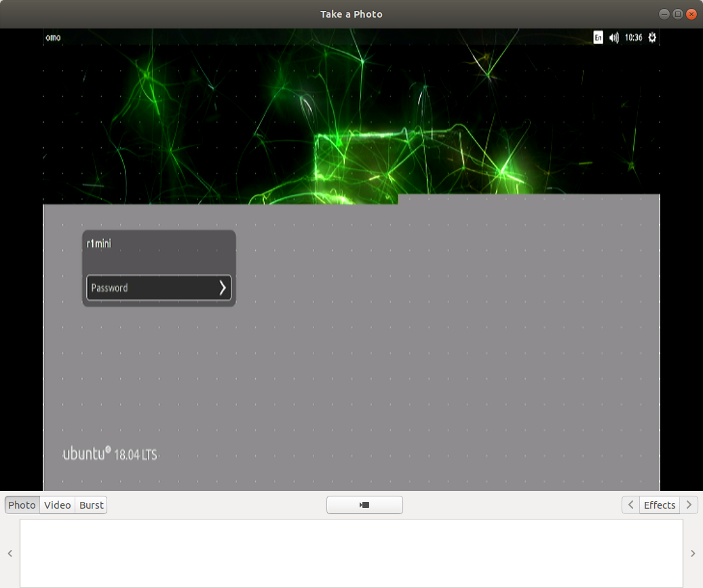Image resolution: width=703 pixels, height=588 pixels.
Task: Select the r1mini user name
Action: pos(98,243)
